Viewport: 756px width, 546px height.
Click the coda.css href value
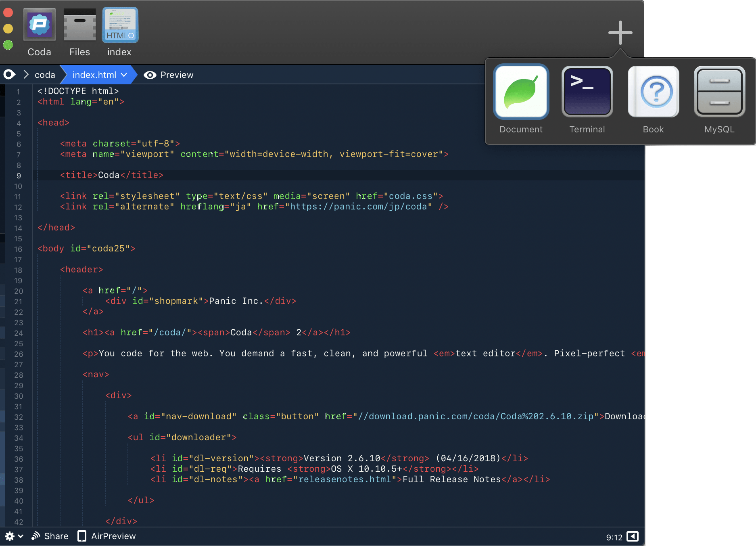411,196
